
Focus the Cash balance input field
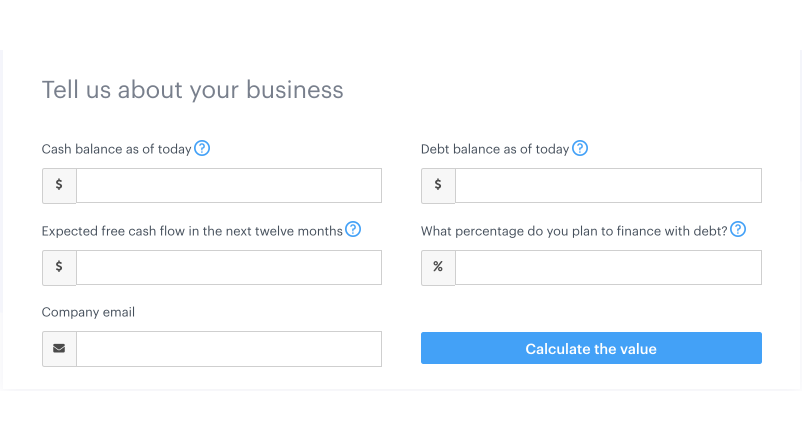tap(229, 185)
